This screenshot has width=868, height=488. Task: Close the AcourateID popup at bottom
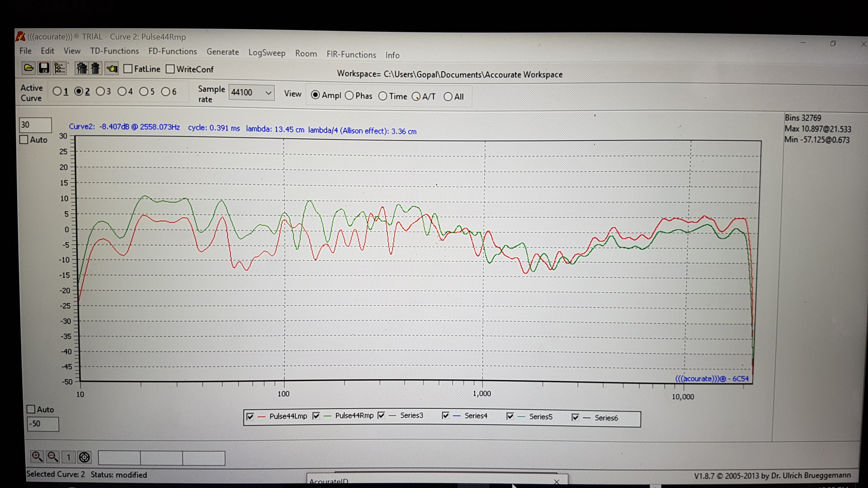click(x=556, y=482)
